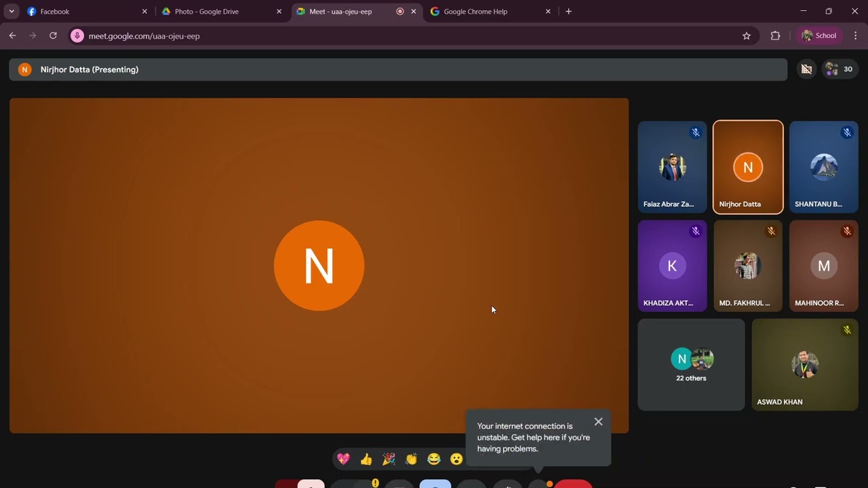This screenshot has width=868, height=488.
Task: Select KHADIZA AKT participant tile
Action: pyautogui.click(x=672, y=266)
